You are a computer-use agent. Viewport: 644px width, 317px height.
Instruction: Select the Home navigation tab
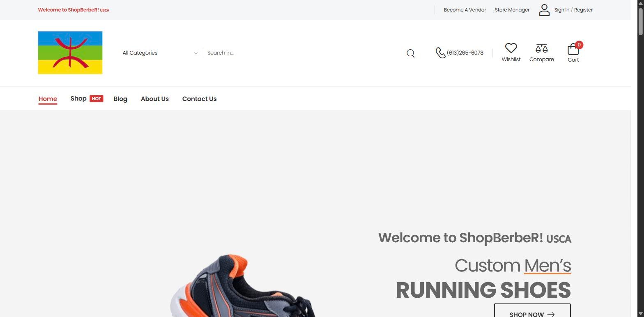tap(48, 99)
